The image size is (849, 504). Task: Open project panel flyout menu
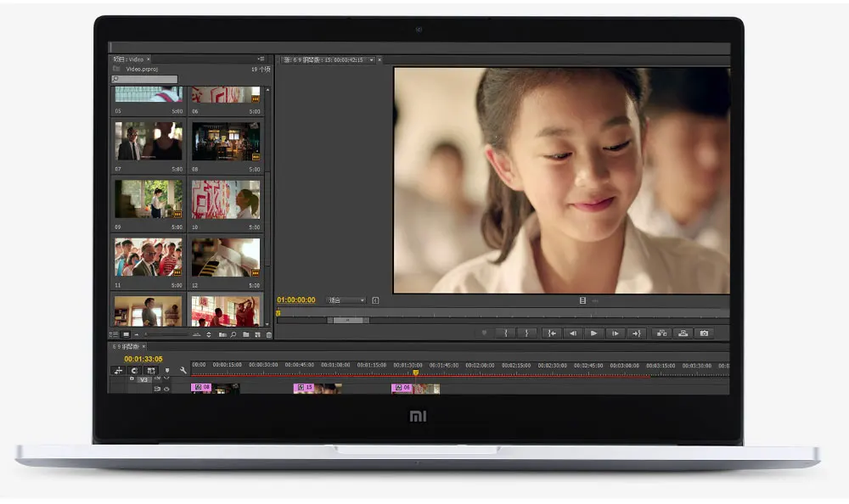click(x=261, y=59)
